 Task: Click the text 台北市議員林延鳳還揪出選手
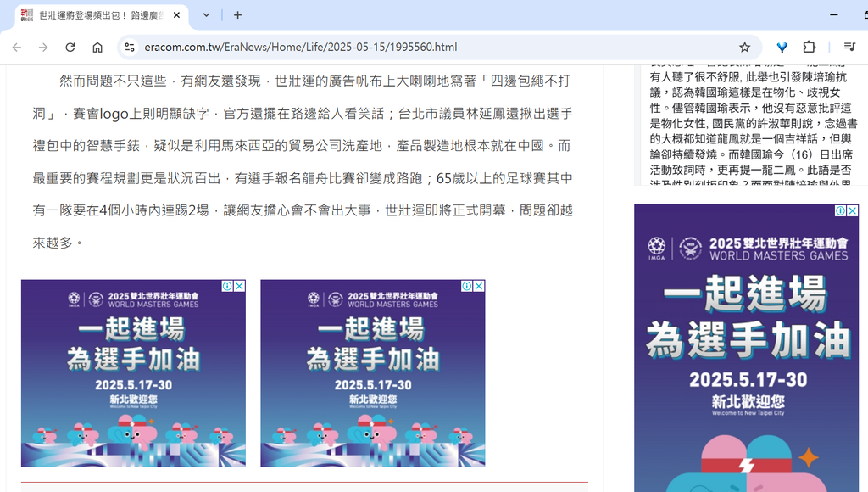click(486, 114)
